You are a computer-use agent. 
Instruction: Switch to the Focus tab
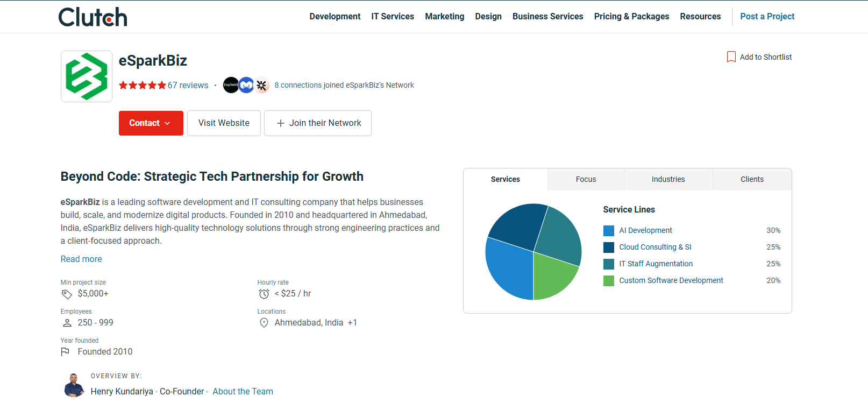click(586, 179)
